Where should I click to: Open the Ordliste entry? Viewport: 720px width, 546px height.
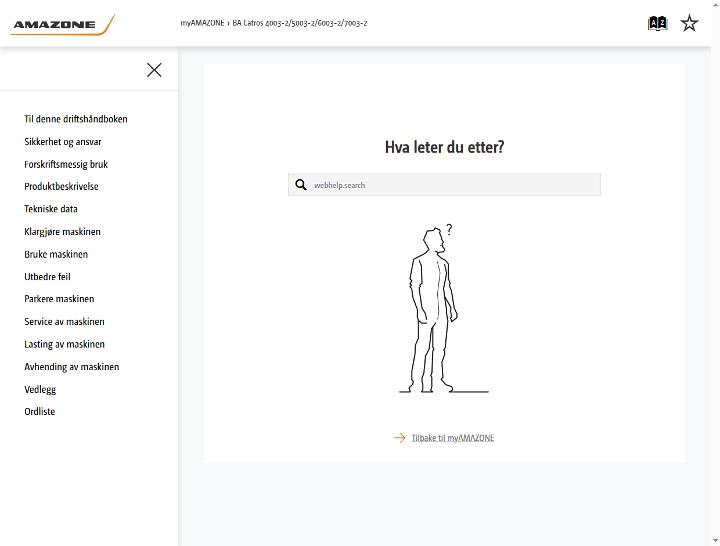coord(40,411)
